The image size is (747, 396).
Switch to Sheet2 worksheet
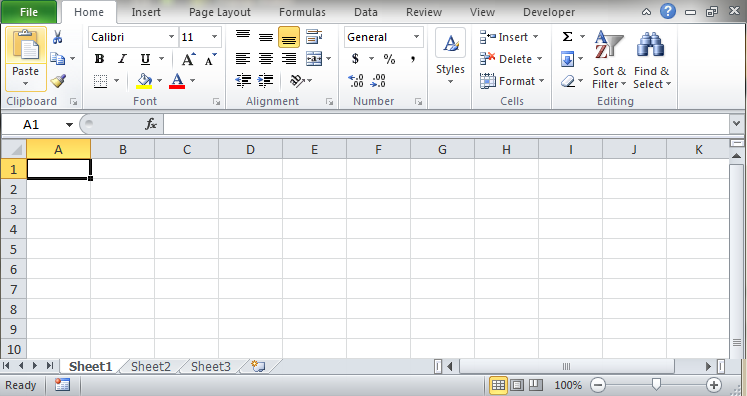(151, 366)
